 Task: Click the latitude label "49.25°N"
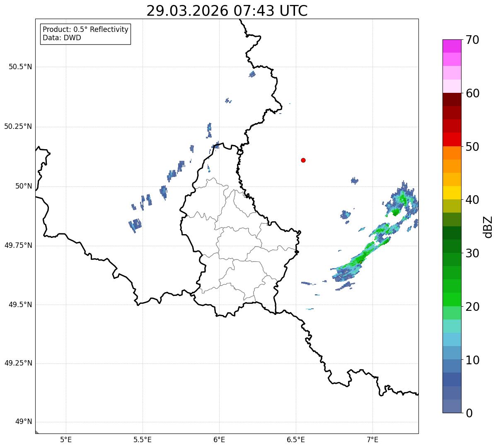(x=18, y=363)
